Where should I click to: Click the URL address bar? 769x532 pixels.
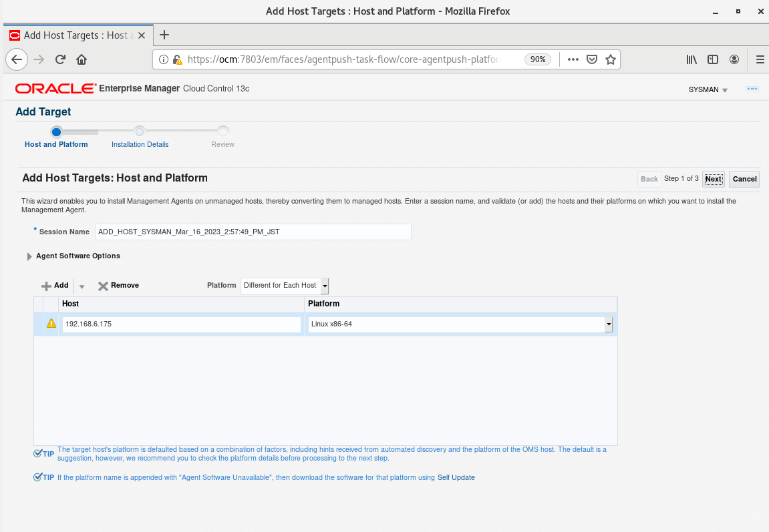pos(343,59)
